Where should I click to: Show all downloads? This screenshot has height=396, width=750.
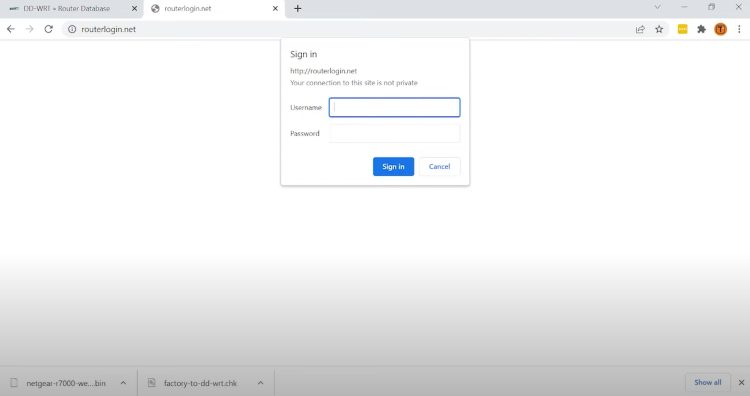pos(707,383)
